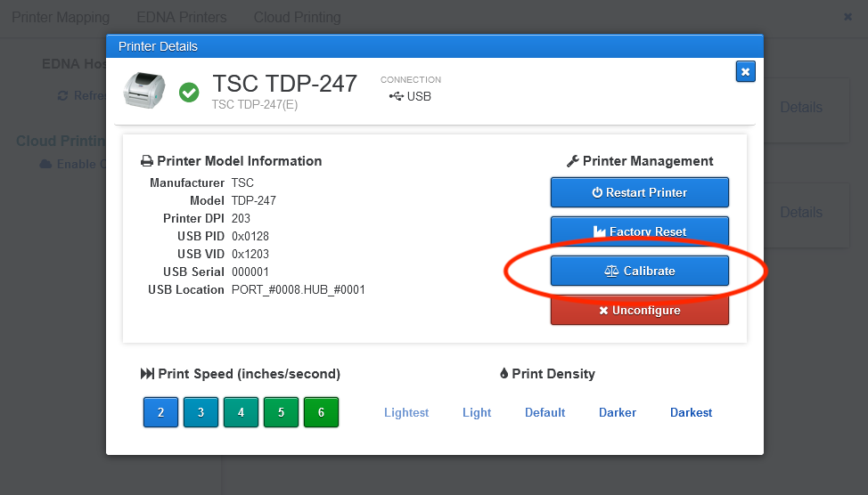Pick Darker print density
868x495 pixels.
click(x=618, y=412)
